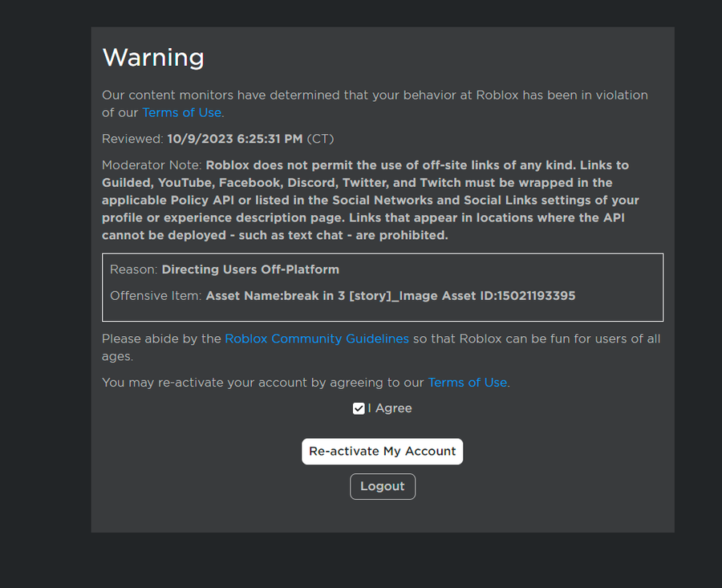Viewport: 722px width, 588px height.
Task: Click the Warning heading
Action: [153, 58]
